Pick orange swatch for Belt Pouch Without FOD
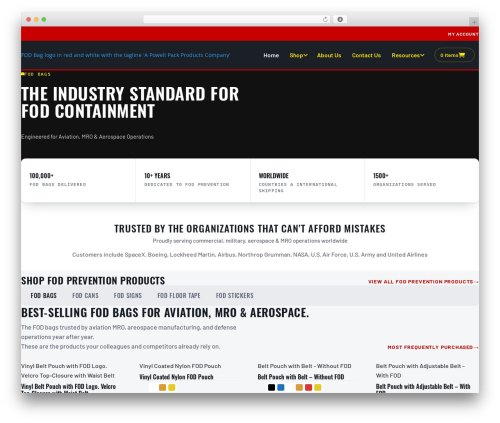This screenshot has height=423, width=500. [x=299, y=387]
